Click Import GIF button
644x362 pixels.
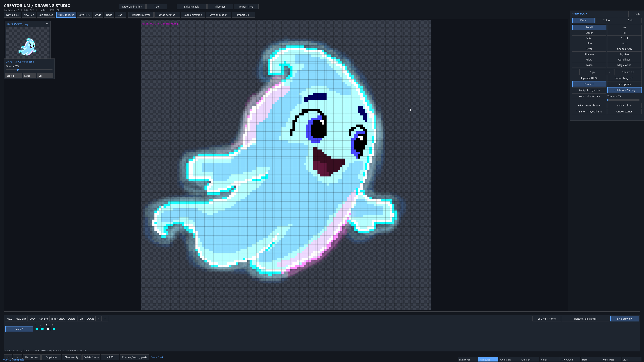[243, 15]
